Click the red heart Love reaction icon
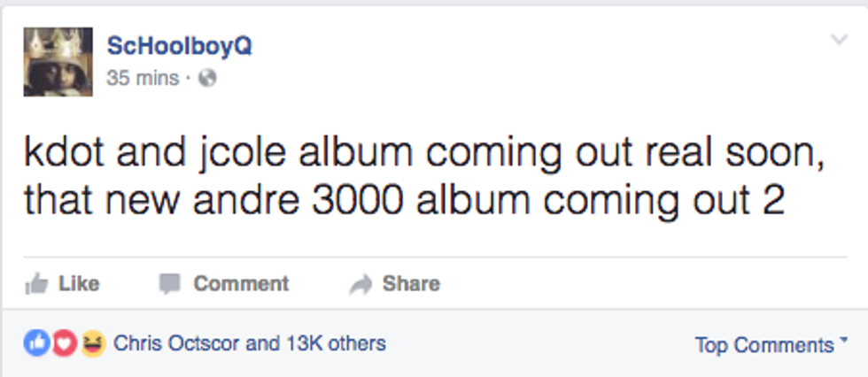The height and width of the screenshot is (377, 868). [x=64, y=342]
